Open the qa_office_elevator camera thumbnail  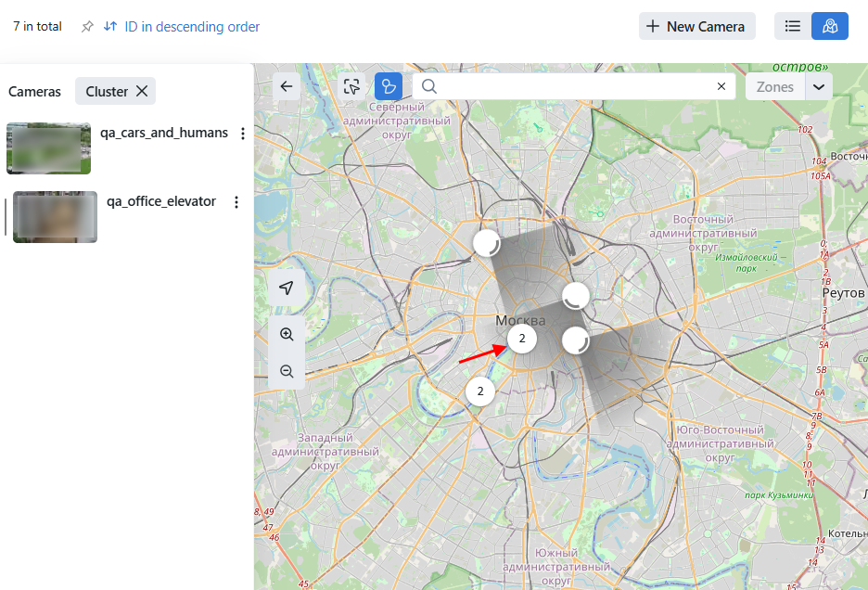tap(55, 217)
